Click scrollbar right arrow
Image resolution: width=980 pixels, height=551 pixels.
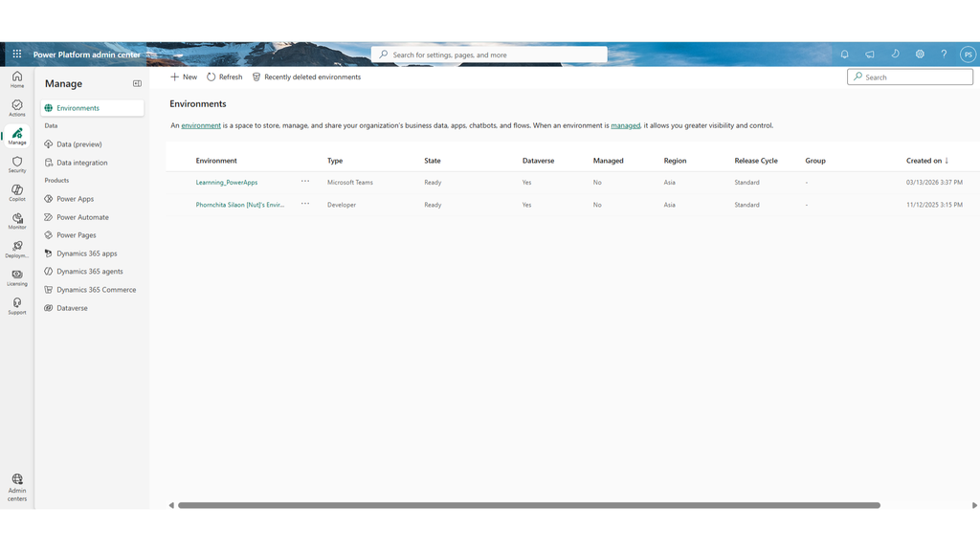click(974, 505)
